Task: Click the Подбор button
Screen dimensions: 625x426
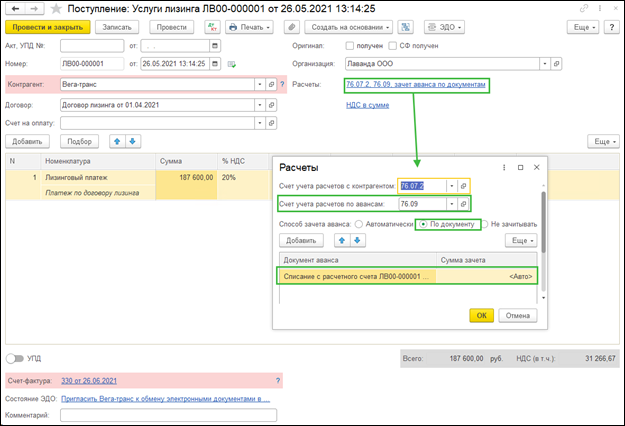Action: pos(80,141)
